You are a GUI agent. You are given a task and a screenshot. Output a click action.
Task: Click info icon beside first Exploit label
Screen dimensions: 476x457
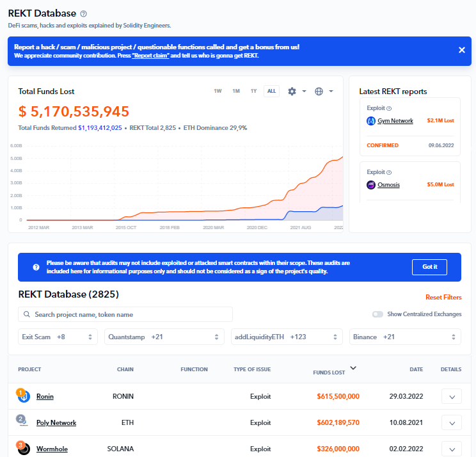(x=389, y=108)
